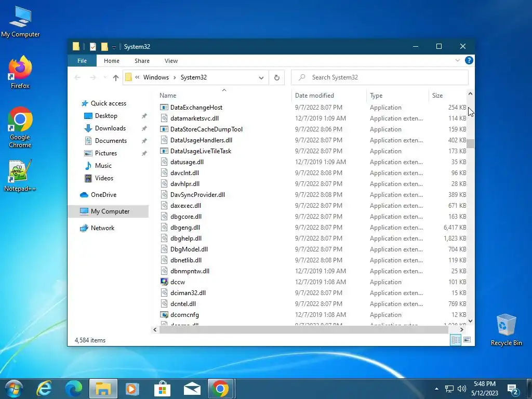This screenshot has height=399, width=532.
Task: Open the Start menu orb
Action: click(14, 389)
